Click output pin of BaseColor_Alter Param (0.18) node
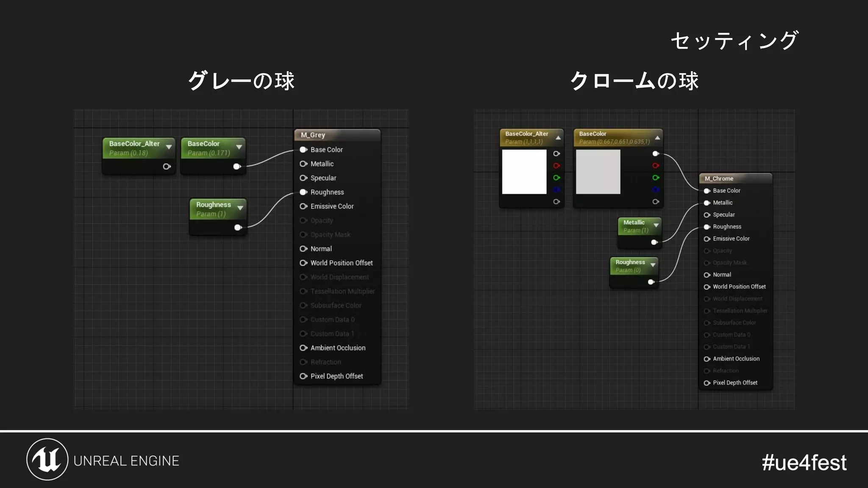 (x=167, y=166)
